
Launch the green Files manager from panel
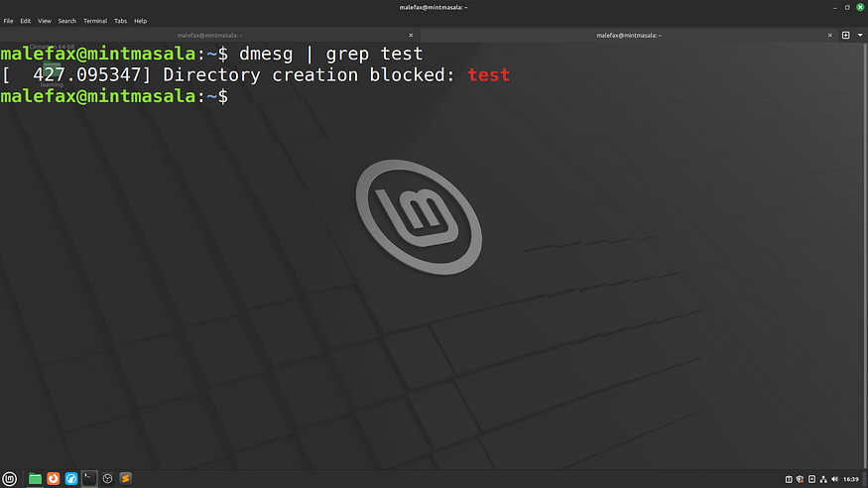pyautogui.click(x=35, y=479)
